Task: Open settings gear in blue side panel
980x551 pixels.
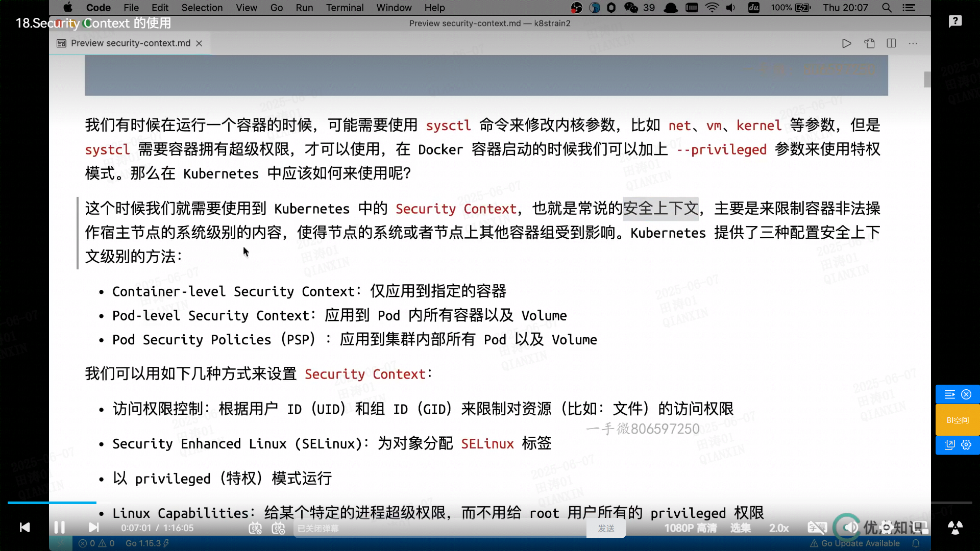Action: pyautogui.click(x=966, y=444)
